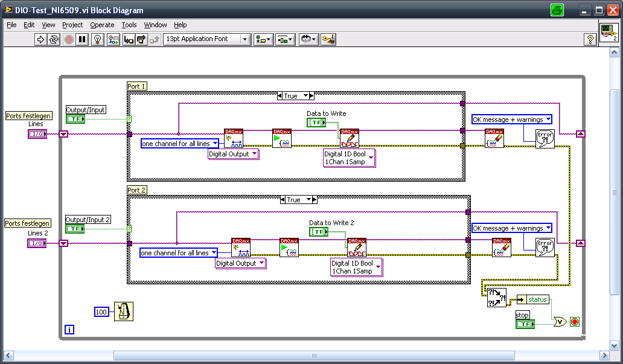Click Data to Write 2 boolean array terminal
The image size is (623, 364).
(319, 232)
